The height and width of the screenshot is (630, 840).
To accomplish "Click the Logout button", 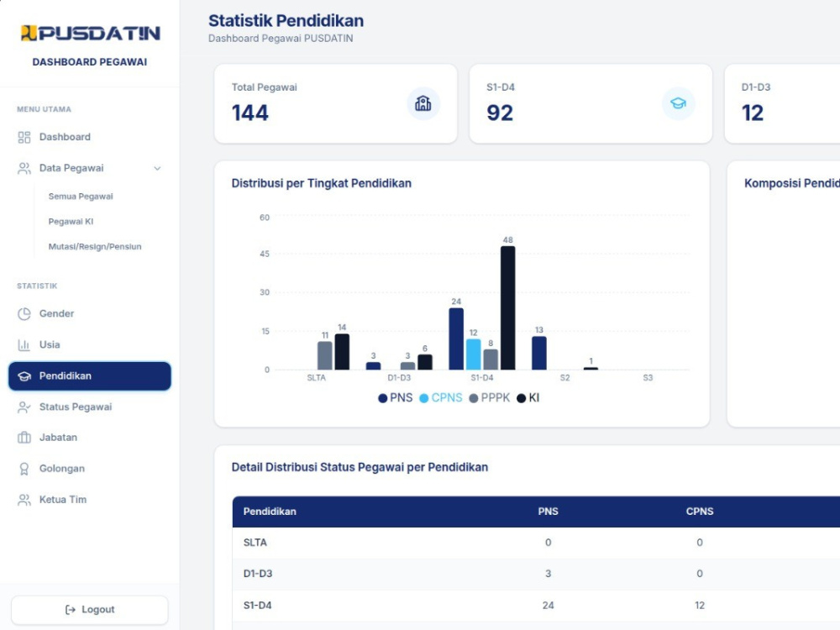I will coord(90,610).
